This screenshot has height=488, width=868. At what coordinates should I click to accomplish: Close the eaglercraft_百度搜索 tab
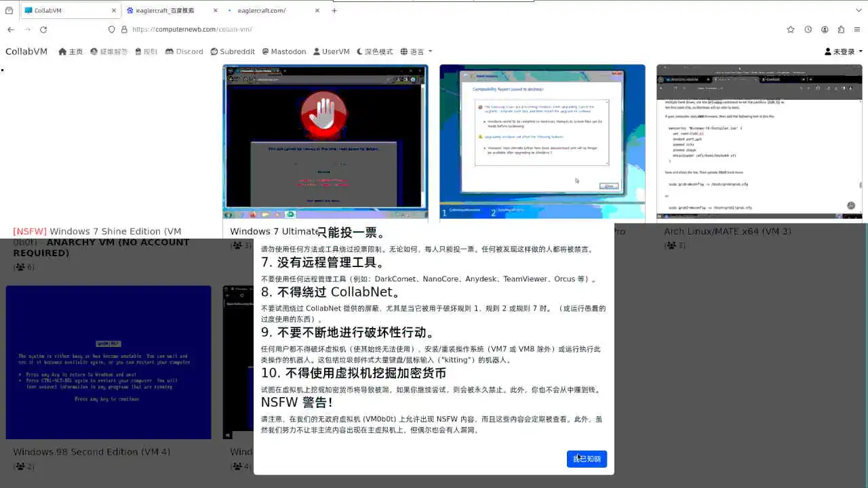(x=215, y=10)
